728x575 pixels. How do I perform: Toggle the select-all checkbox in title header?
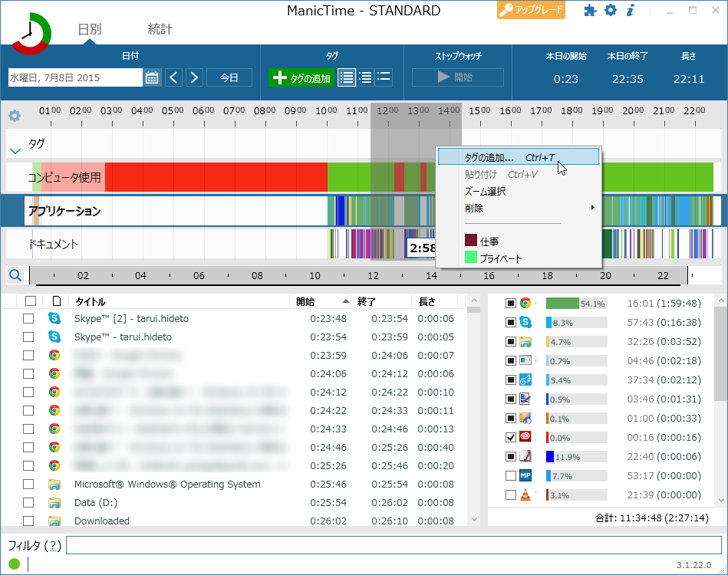(x=31, y=301)
